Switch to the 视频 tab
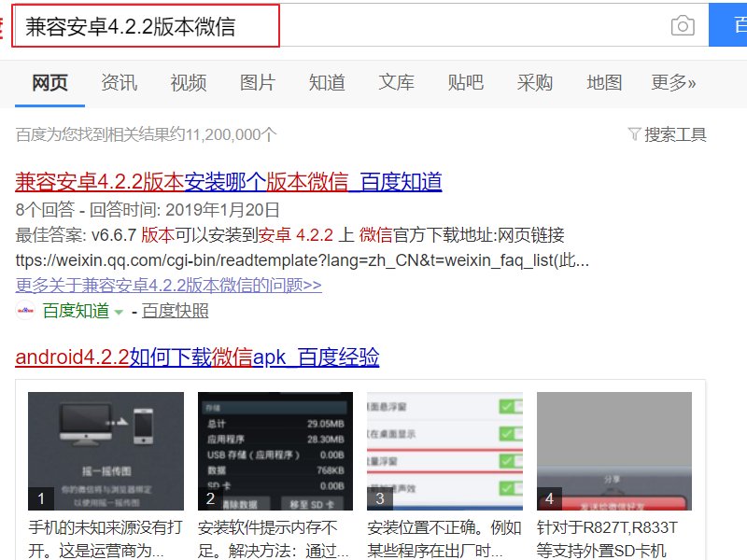 tap(188, 82)
